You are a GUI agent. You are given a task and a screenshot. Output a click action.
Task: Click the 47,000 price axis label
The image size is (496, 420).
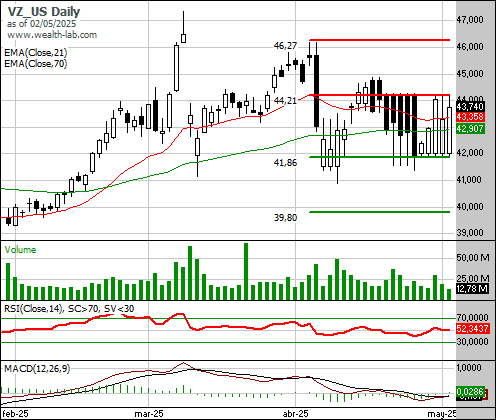(470, 20)
